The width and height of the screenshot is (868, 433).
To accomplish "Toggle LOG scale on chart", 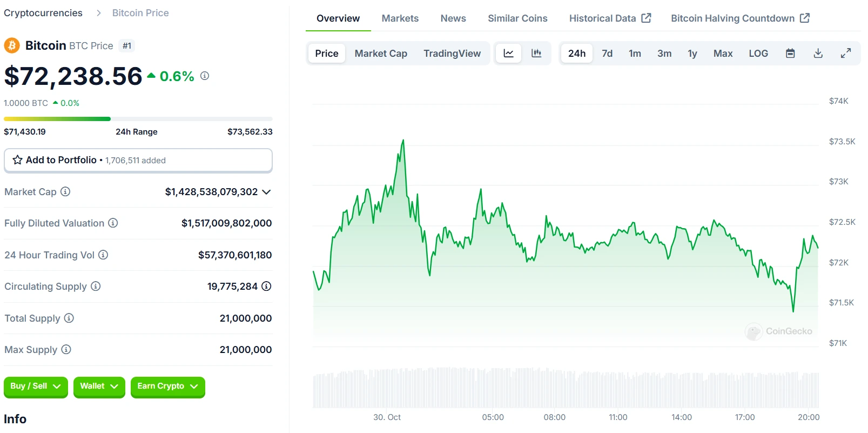I will pos(758,53).
